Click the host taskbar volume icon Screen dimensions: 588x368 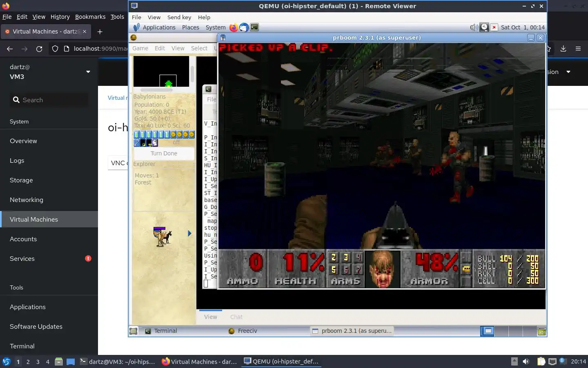click(526, 361)
